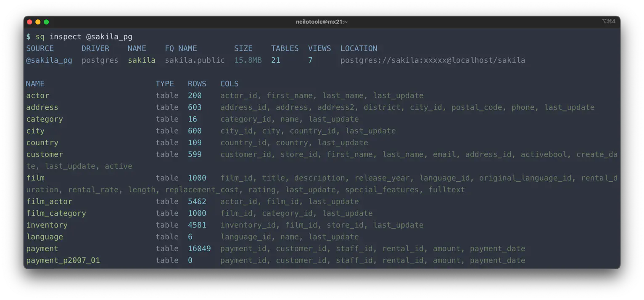Click the country table name
Image resolution: width=644 pixels, height=300 pixels.
point(42,143)
